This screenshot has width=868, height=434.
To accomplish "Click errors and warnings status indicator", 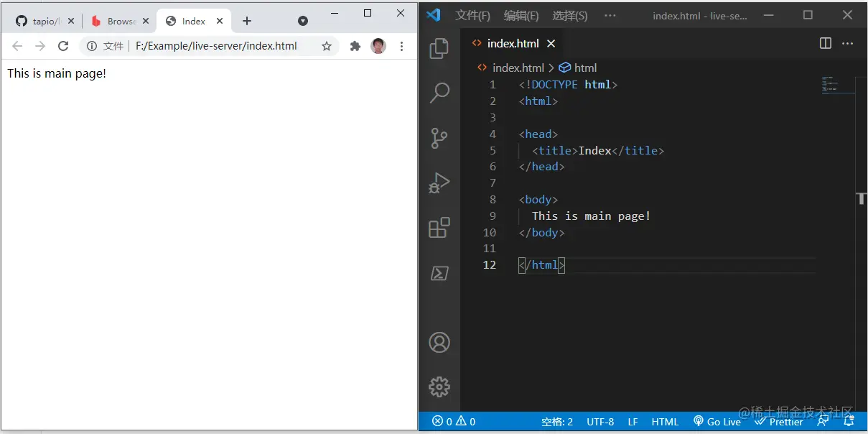I will 454,422.
